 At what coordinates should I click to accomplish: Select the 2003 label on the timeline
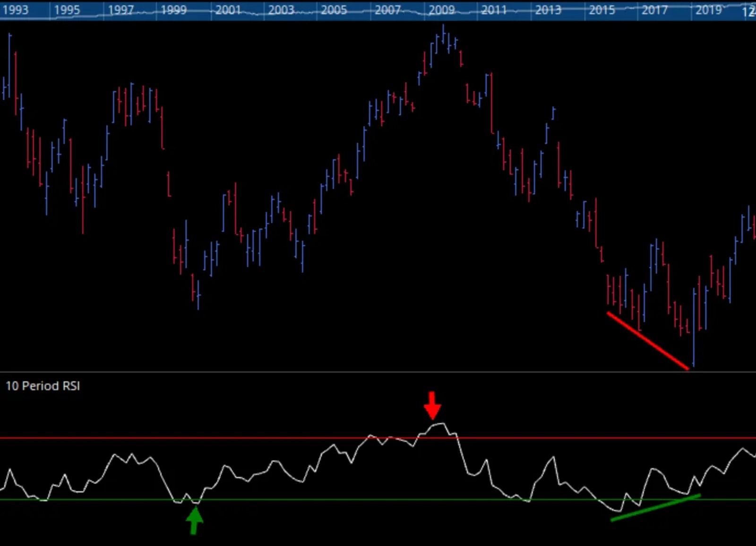click(x=282, y=10)
